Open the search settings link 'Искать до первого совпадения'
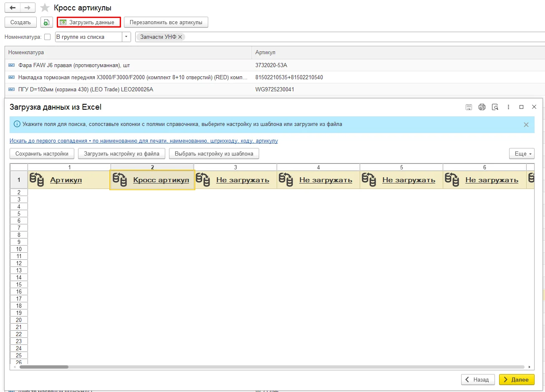 [48, 141]
